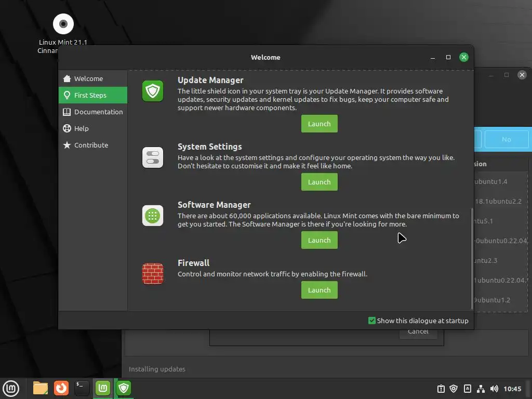Open the update shield tray icon
This screenshot has width=532, height=399.
pyautogui.click(x=454, y=389)
